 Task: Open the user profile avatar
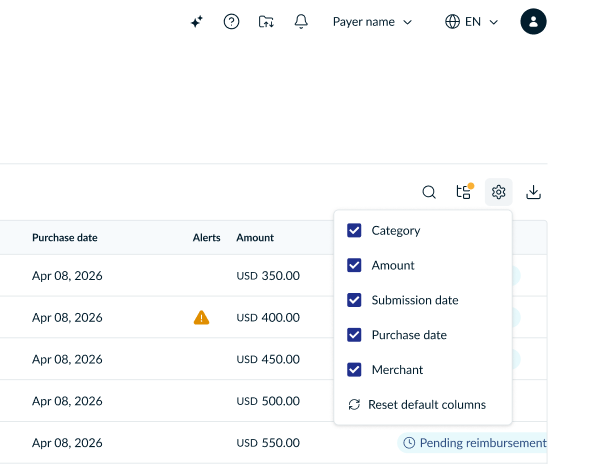coord(533,21)
